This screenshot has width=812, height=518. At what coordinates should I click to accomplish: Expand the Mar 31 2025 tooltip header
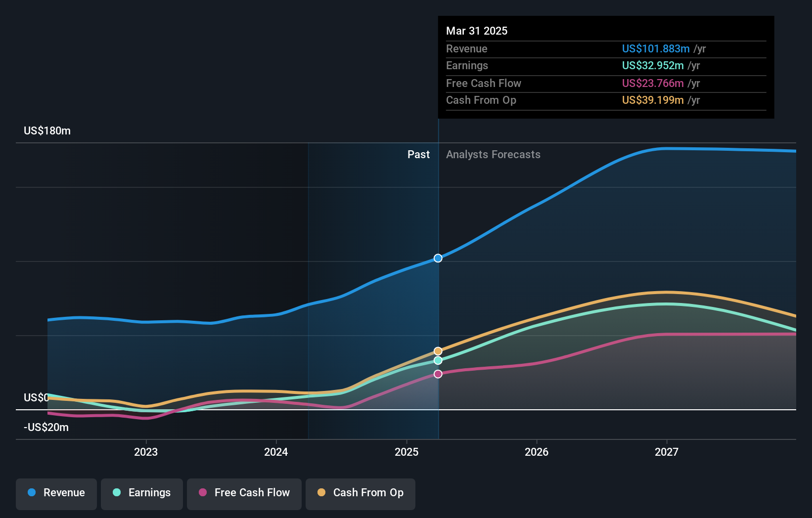(x=477, y=31)
